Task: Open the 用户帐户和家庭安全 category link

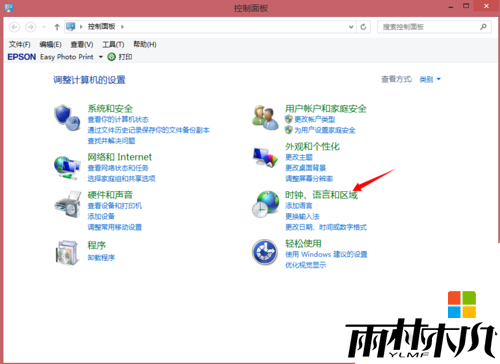Action: [x=326, y=108]
